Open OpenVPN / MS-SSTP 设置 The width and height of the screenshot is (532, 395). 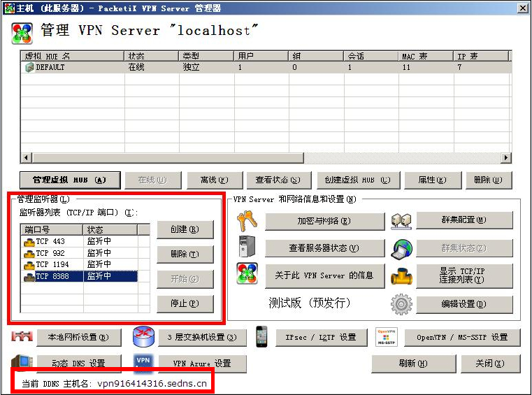tap(462, 337)
